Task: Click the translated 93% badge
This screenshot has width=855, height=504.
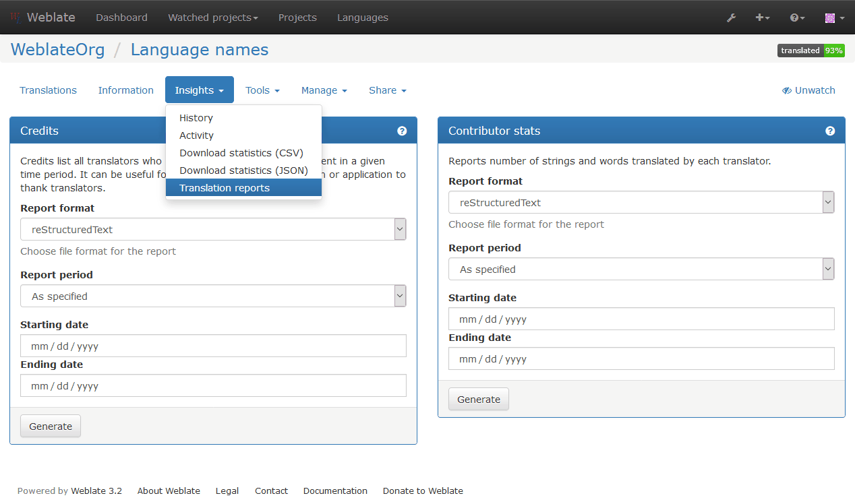Action: pyautogui.click(x=811, y=51)
